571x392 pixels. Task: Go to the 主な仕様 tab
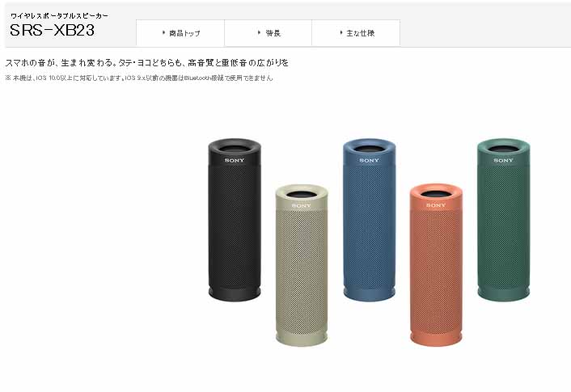pos(356,33)
